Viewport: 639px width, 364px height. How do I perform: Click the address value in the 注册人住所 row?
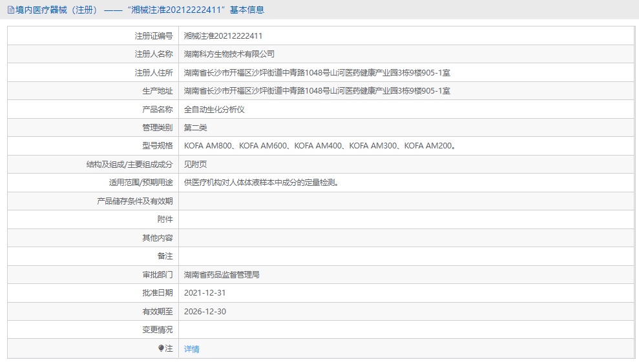(x=317, y=73)
